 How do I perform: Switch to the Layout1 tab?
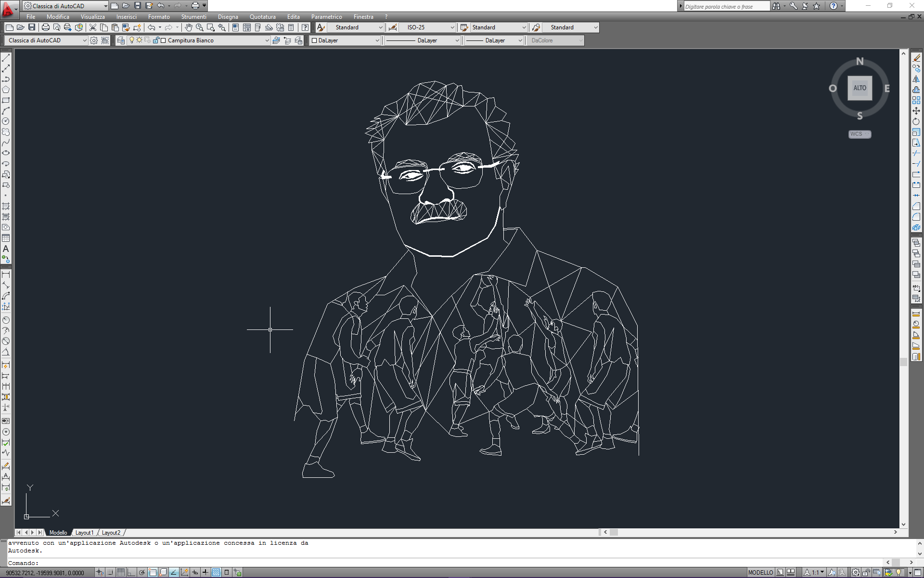click(x=84, y=532)
